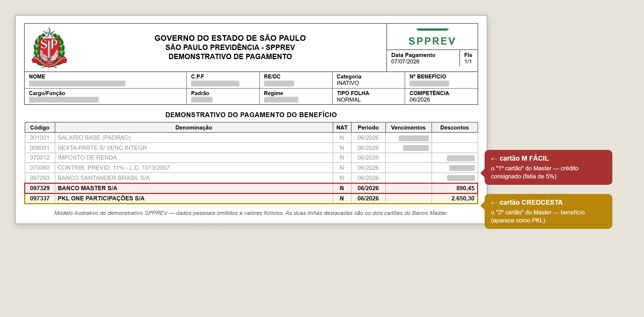This screenshot has height=317, width=644.
Task: Click the '2º cartão do Master' callout description
Action: click(538, 216)
